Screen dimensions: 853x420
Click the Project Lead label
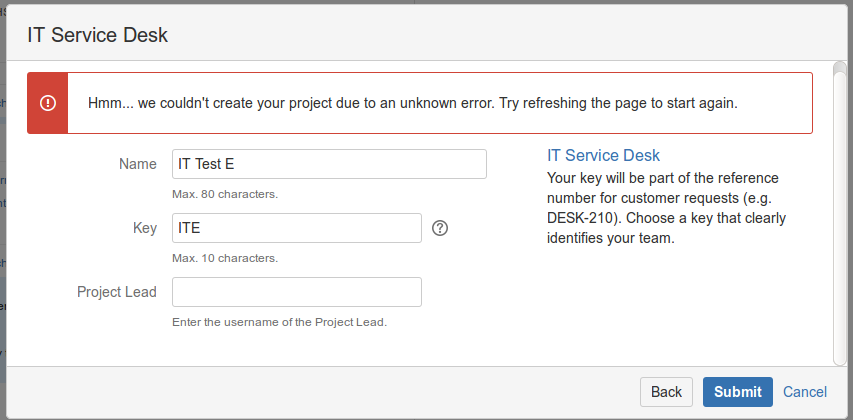117,292
